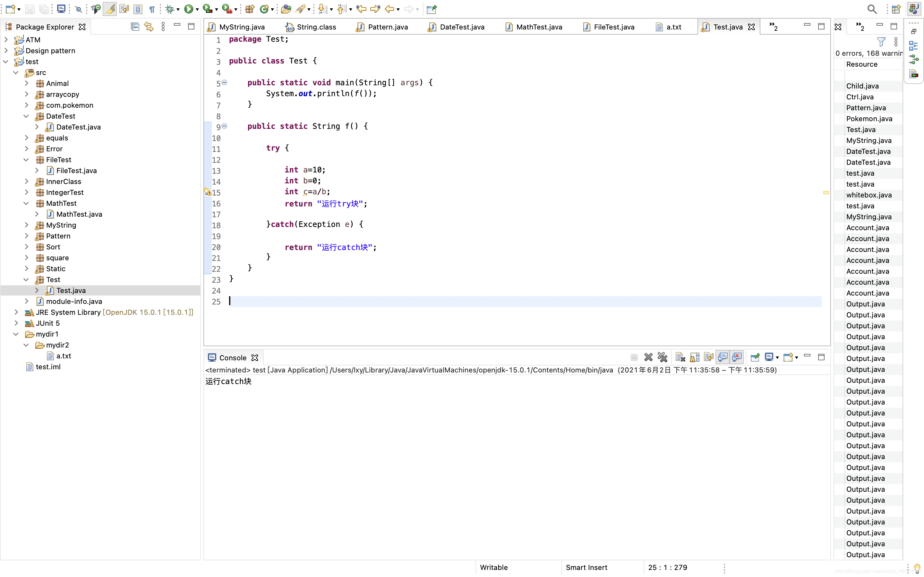Screen dimensions: 924x577
Task: Switch to the FileTest.java editor tab
Action: 613,27
